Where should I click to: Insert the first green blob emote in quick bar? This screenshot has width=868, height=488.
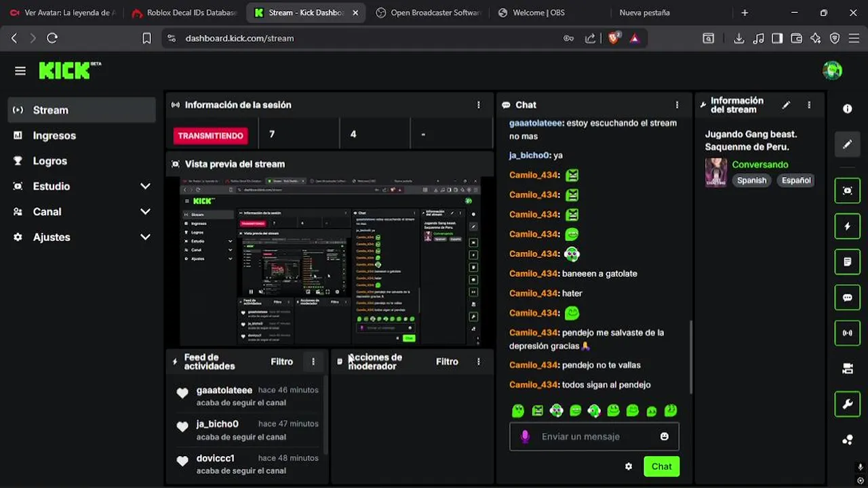point(518,411)
